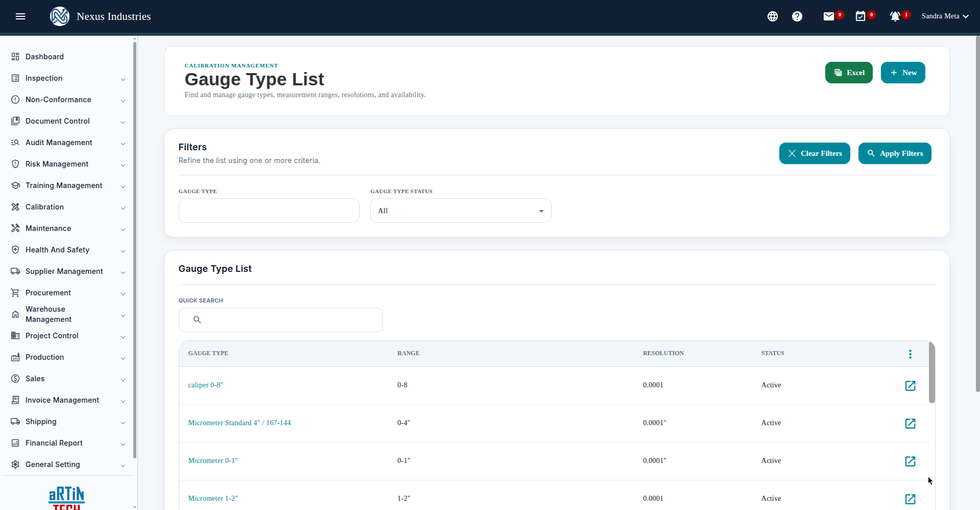This screenshot has height=510, width=980.
Task: Open the calendar tasks icon
Action: (861, 16)
